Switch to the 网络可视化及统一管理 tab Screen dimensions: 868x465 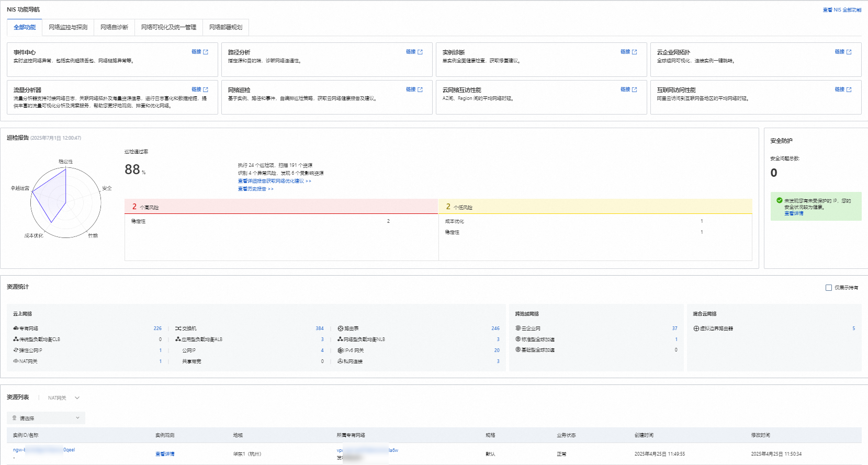click(168, 27)
